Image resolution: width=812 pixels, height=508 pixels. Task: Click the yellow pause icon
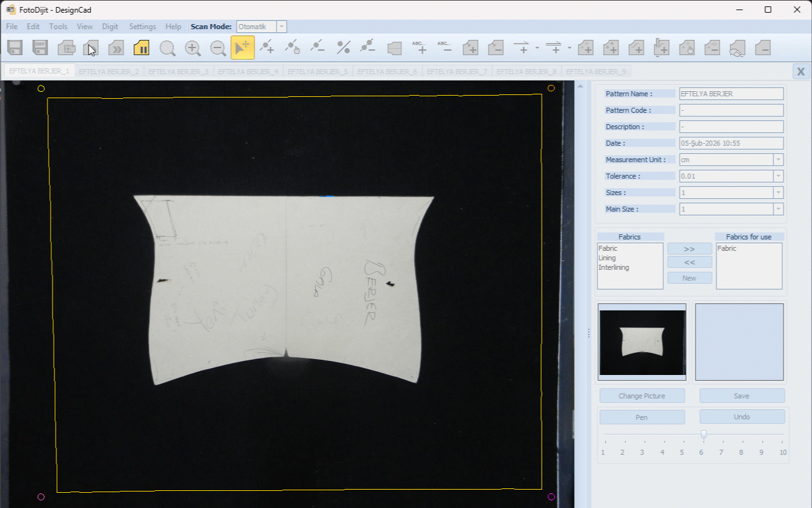141,48
